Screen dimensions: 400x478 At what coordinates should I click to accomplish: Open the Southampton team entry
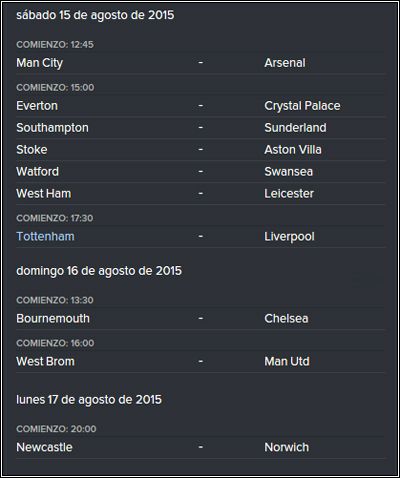pyautogui.click(x=52, y=128)
